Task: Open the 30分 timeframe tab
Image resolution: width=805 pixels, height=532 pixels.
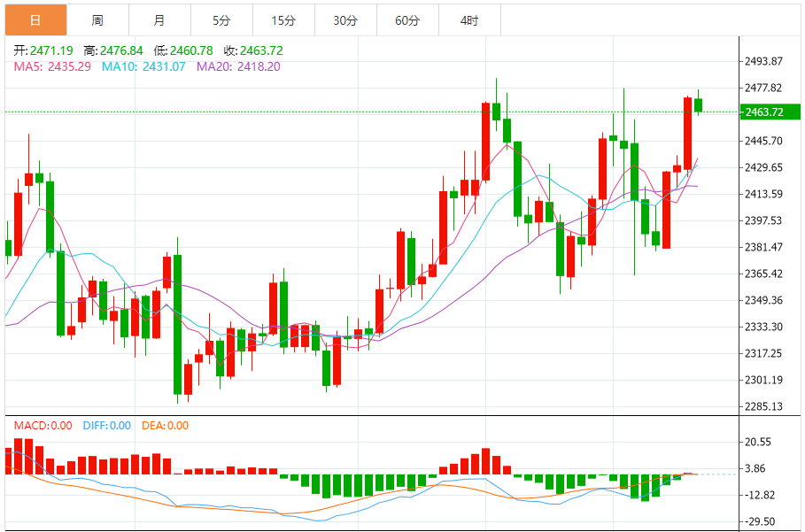Action: (x=345, y=20)
